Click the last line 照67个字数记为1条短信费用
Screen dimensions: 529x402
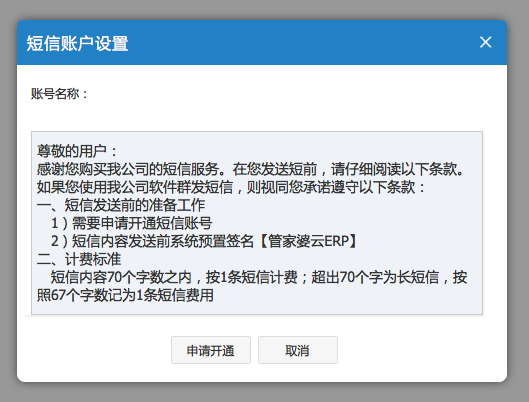(x=125, y=295)
